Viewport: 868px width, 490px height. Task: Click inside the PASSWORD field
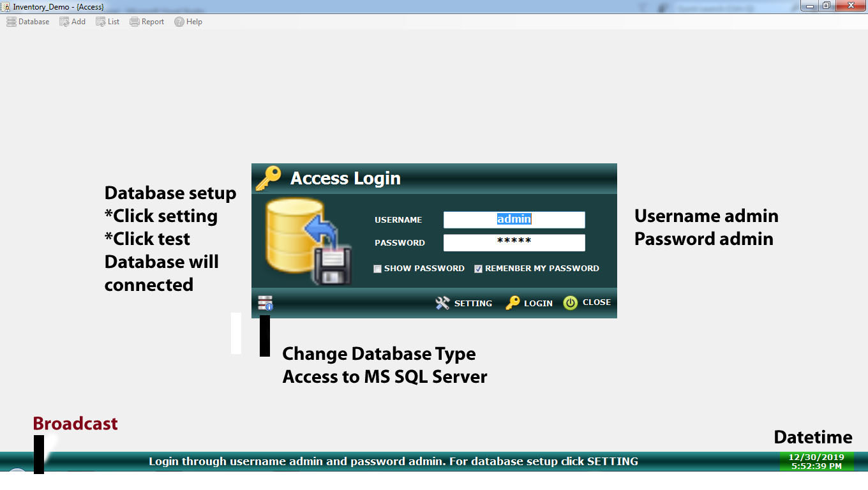pos(514,242)
